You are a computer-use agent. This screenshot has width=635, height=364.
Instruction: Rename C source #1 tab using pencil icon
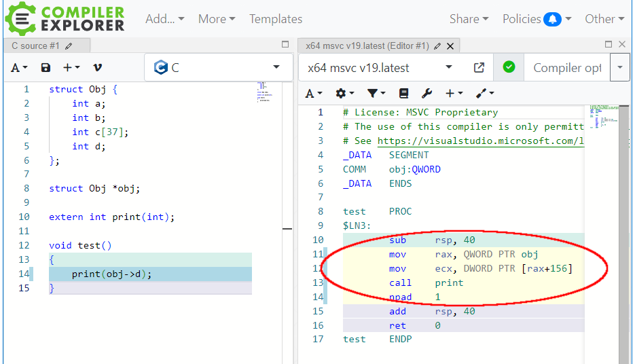coord(69,46)
